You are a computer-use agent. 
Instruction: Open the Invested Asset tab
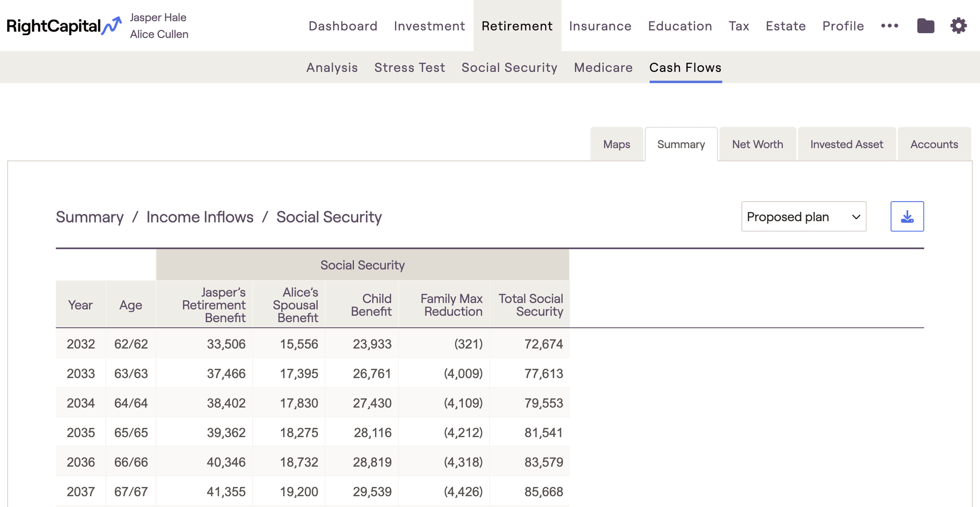point(846,144)
